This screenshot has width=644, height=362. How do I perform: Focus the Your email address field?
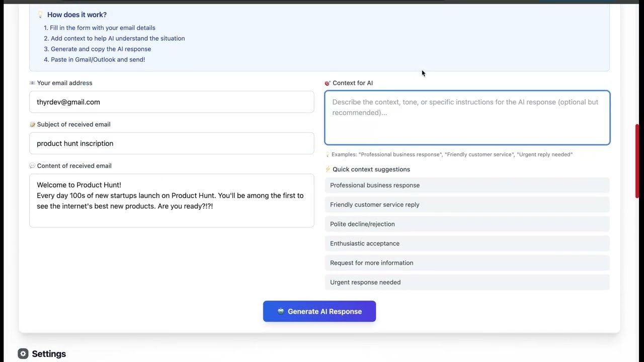pos(172,102)
